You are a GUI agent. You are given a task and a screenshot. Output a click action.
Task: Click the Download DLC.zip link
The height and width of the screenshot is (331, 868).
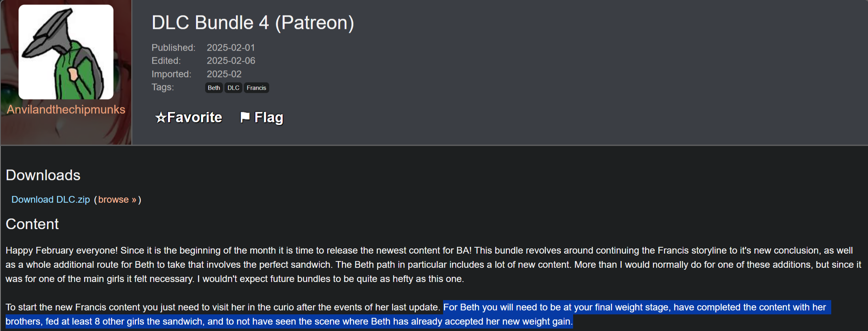tap(51, 199)
